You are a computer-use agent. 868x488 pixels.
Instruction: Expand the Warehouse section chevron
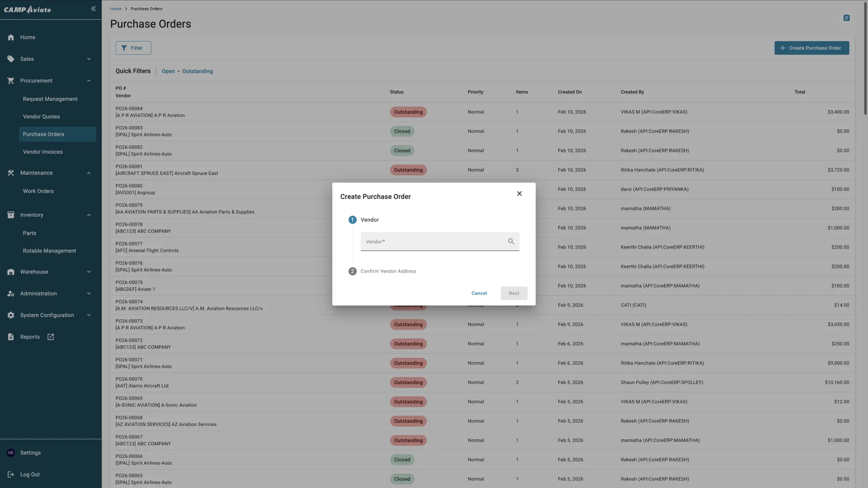(89, 272)
